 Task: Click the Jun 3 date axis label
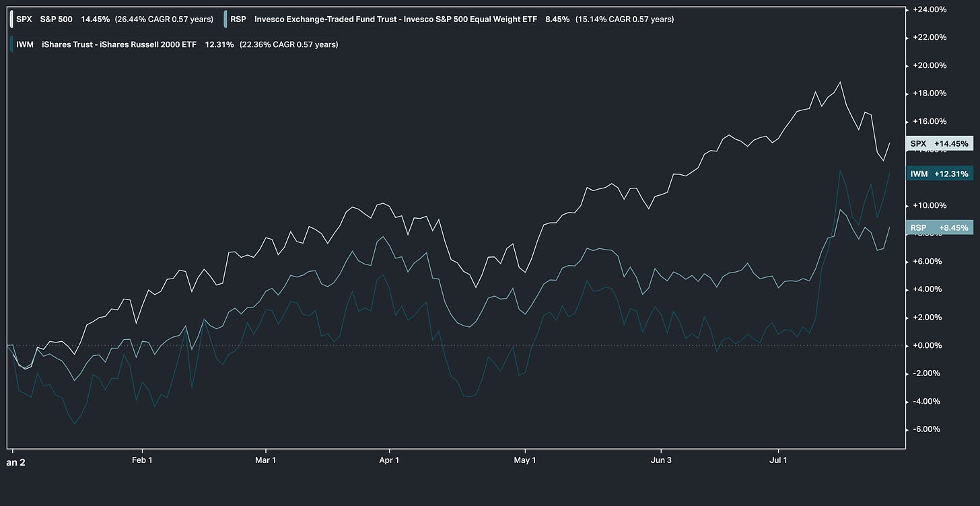(x=661, y=461)
